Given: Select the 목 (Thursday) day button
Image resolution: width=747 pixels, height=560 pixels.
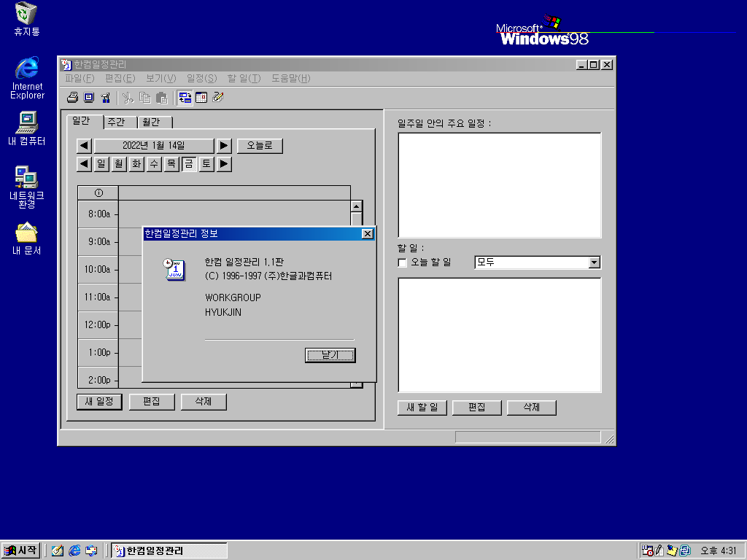Looking at the screenshot, I should pos(171,164).
